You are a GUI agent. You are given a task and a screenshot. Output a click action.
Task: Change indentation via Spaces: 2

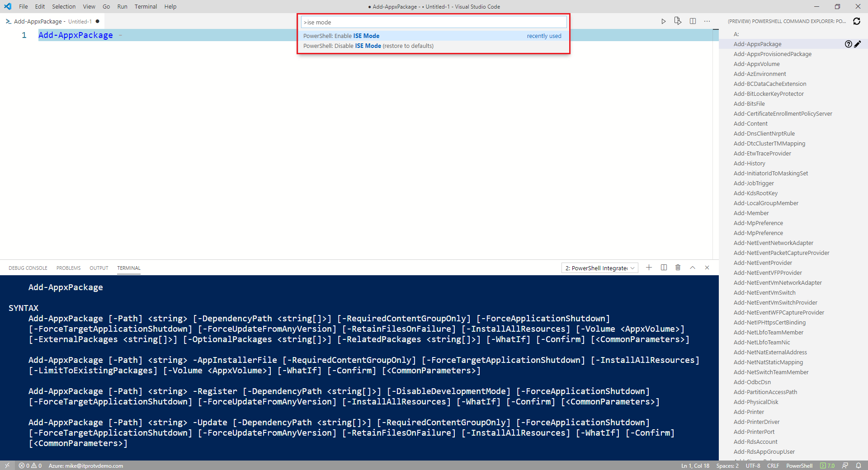727,465
